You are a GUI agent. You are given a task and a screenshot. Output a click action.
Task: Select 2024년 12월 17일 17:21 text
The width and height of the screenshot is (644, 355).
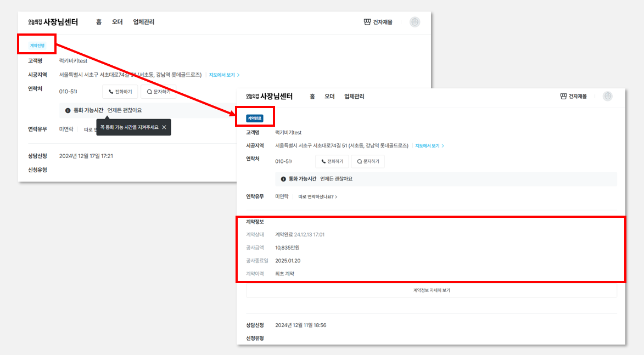pos(86,156)
